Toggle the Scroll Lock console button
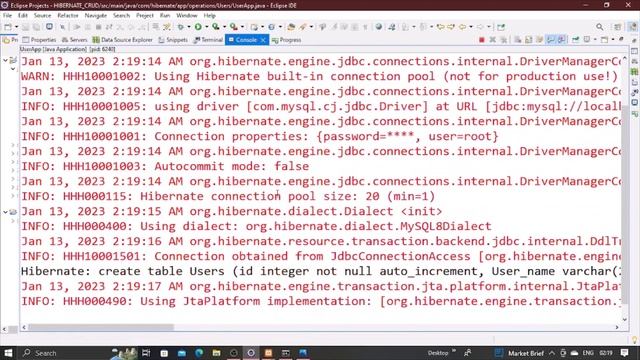The height and width of the screenshot is (360, 640). pyautogui.click(x=529, y=40)
